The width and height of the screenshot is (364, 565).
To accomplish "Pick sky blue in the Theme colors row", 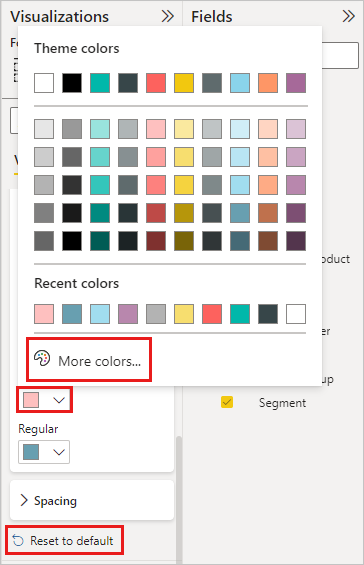I will [x=240, y=83].
